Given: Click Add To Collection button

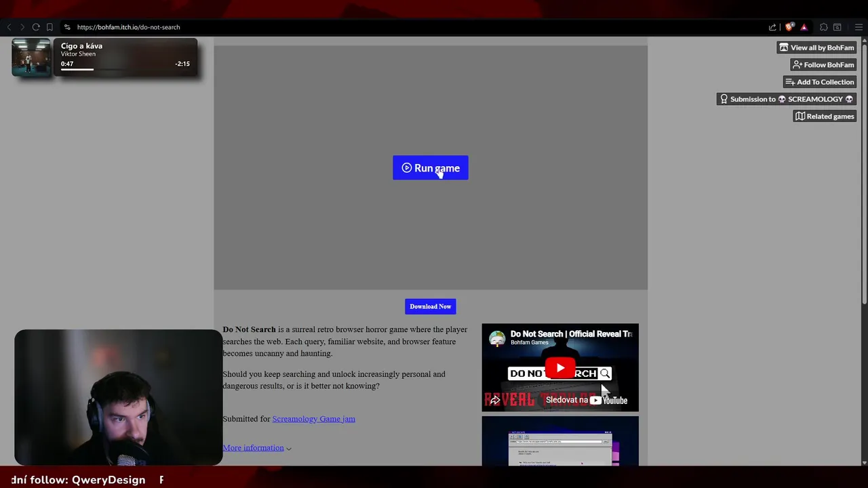Looking at the screenshot, I should [820, 82].
